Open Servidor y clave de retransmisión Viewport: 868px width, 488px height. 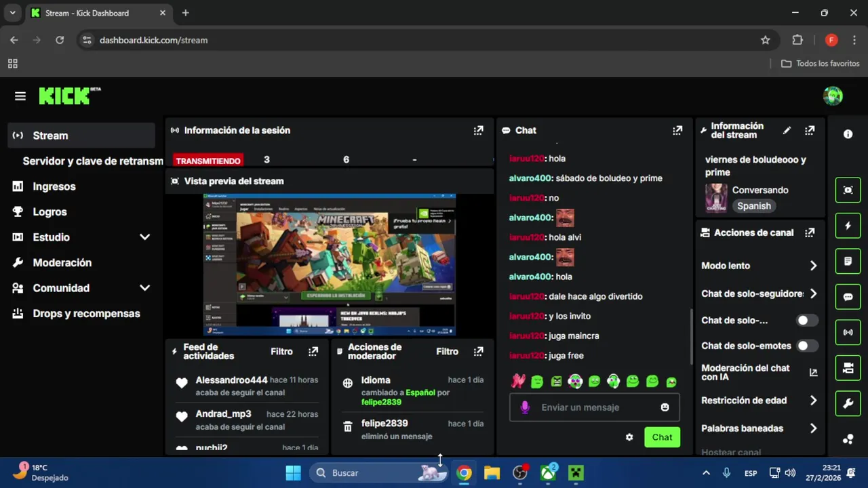92,161
